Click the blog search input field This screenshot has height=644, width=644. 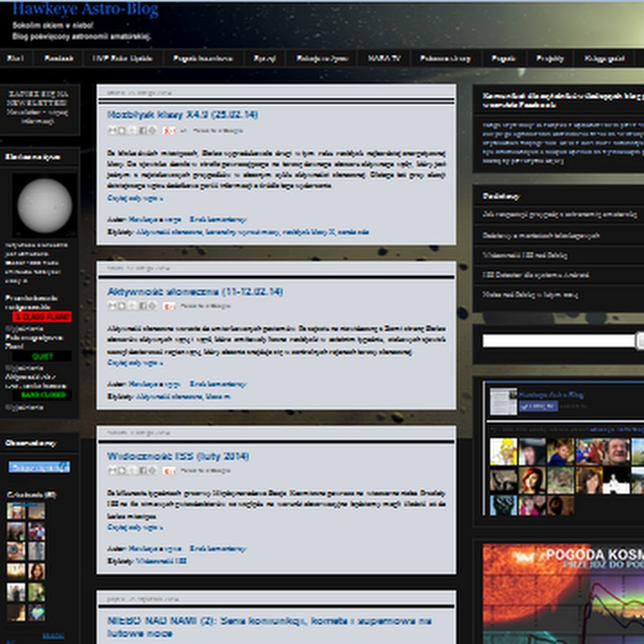tap(559, 341)
